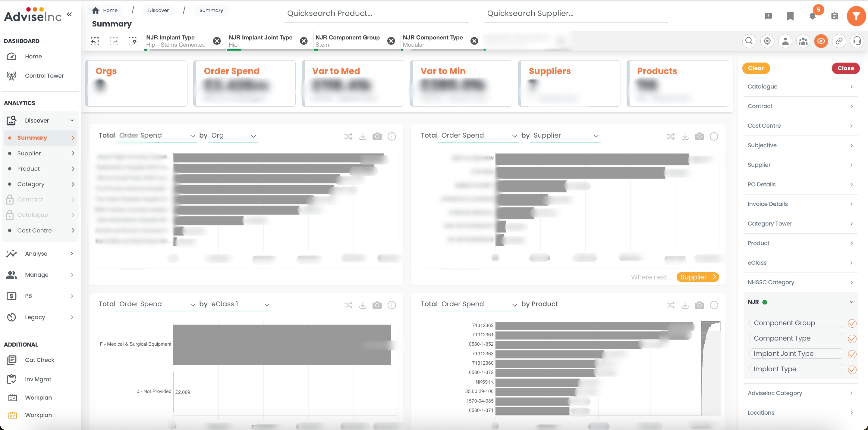The image size is (868, 430).
Task: Click the Quicksearch Supplier field
Action: coord(575,14)
